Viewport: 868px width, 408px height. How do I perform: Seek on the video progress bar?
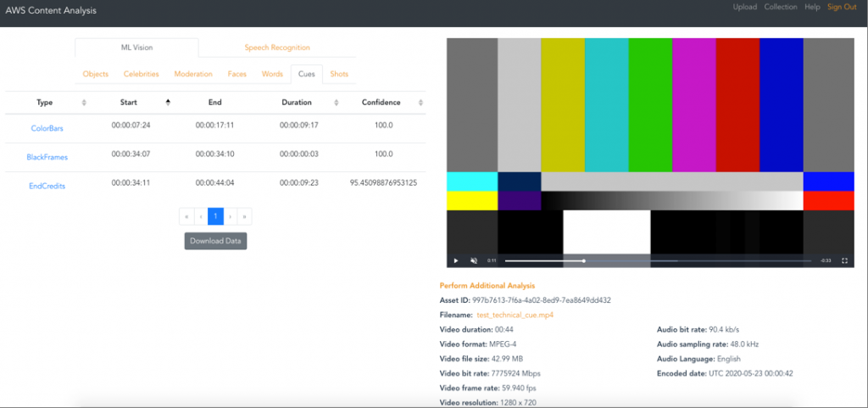[658, 260]
